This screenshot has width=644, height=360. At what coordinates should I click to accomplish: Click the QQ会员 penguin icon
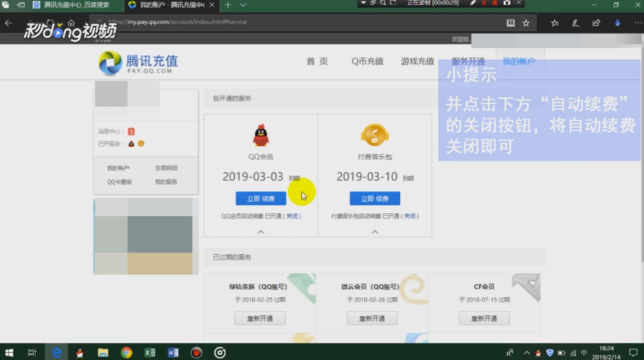(261, 135)
